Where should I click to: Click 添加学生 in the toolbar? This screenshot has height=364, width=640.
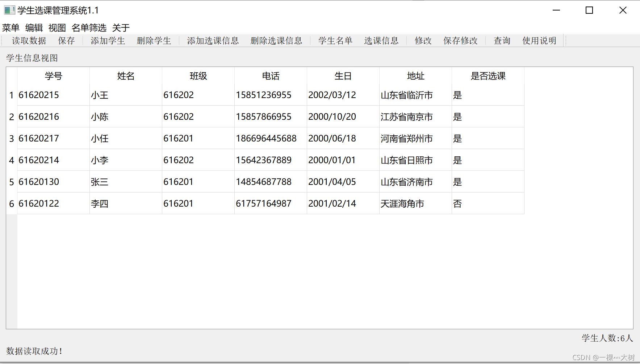108,41
